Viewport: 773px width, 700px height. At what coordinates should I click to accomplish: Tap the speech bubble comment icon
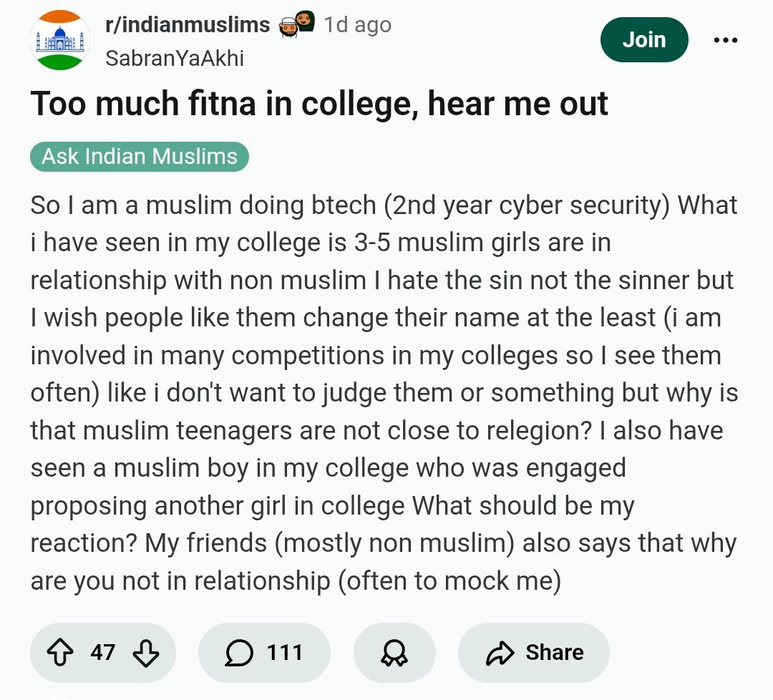[x=238, y=652]
